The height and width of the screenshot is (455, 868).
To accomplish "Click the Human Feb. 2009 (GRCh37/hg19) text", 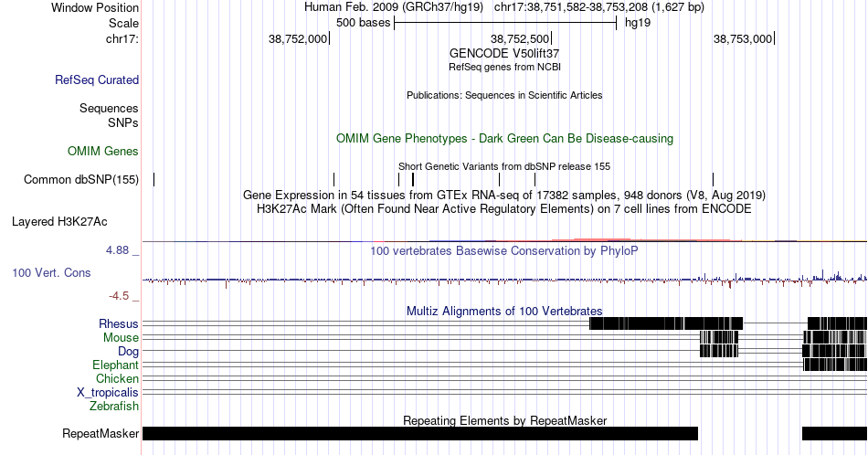I will pos(394,7).
